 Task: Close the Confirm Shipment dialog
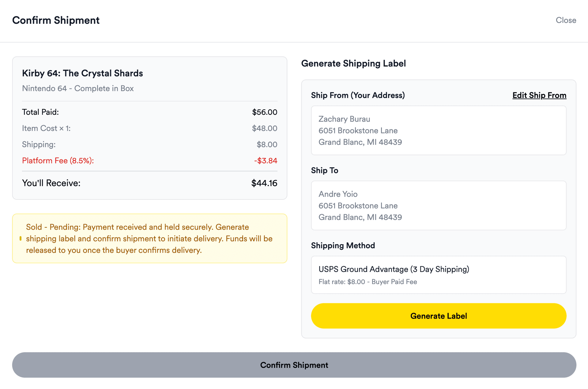[566, 20]
